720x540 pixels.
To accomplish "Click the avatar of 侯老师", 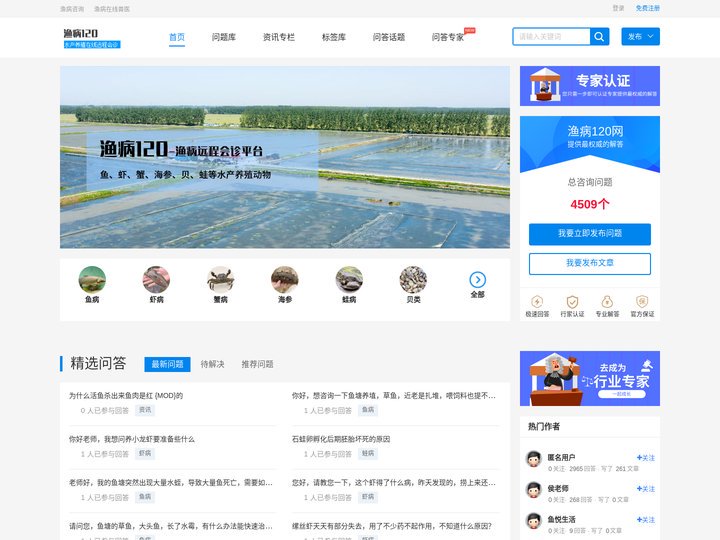I will tap(534, 490).
